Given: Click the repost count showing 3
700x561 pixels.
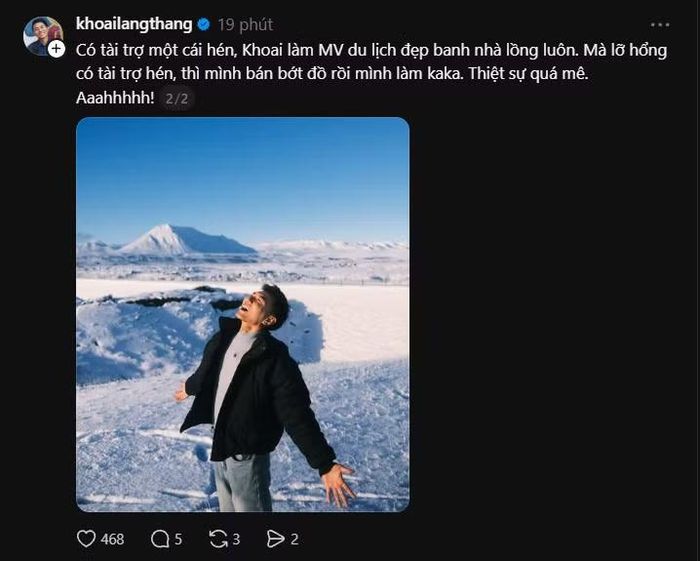Looking at the screenshot, I should [236, 539].
